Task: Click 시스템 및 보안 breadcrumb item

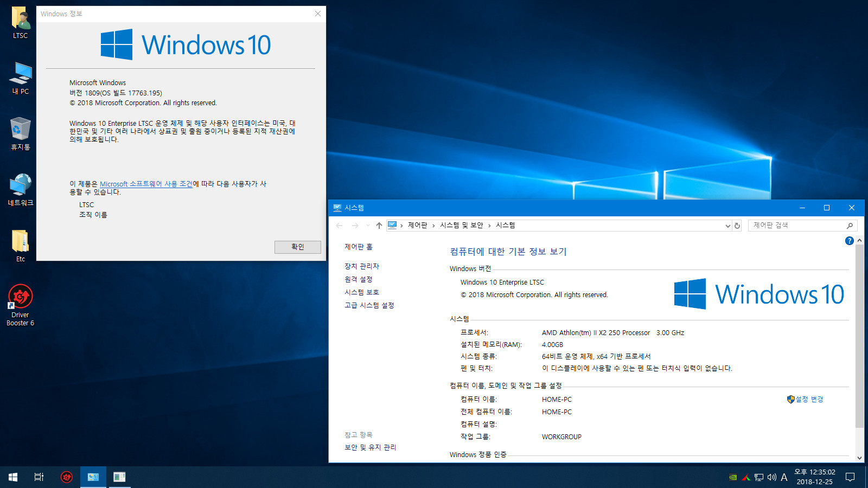Action: tap(462, 225)
